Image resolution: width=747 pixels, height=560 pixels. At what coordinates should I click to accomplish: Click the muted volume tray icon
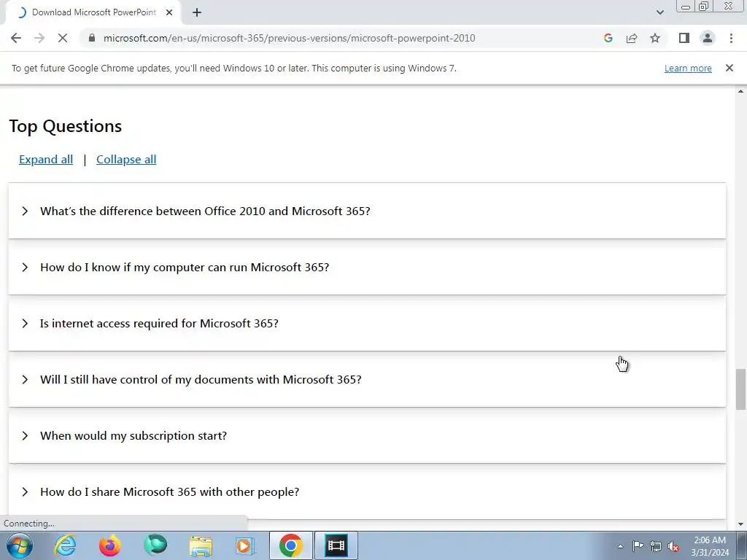[673, 546]
